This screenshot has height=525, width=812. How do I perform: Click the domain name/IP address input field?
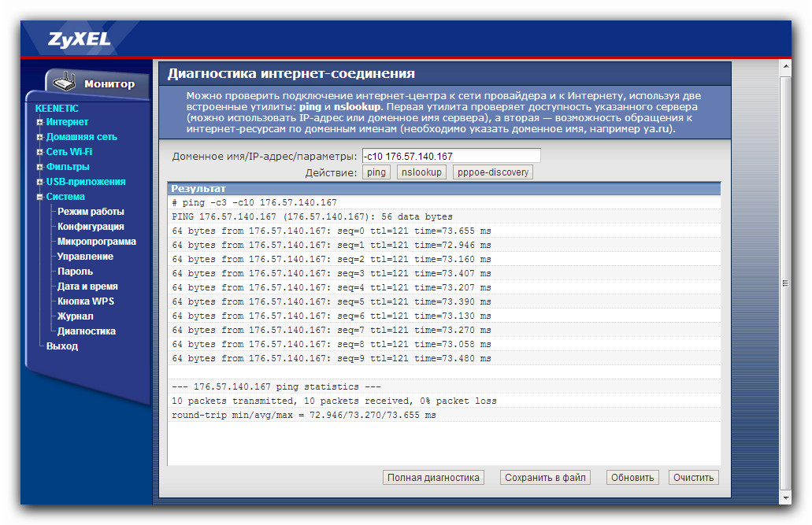click(451, 157)
